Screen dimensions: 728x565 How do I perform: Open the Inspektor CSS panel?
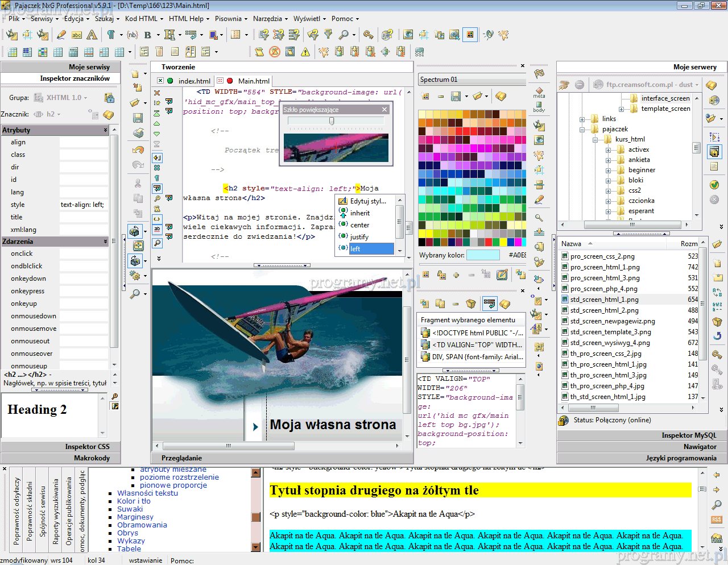87,447
